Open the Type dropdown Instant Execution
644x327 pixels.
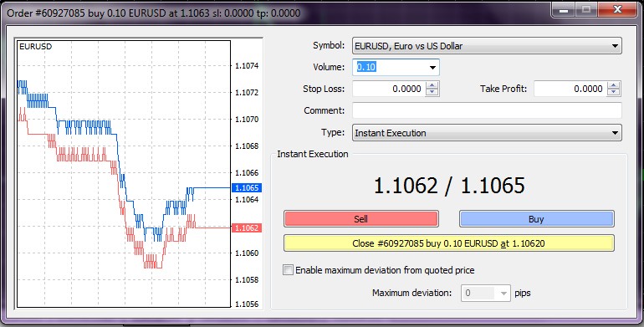(487, 133)
